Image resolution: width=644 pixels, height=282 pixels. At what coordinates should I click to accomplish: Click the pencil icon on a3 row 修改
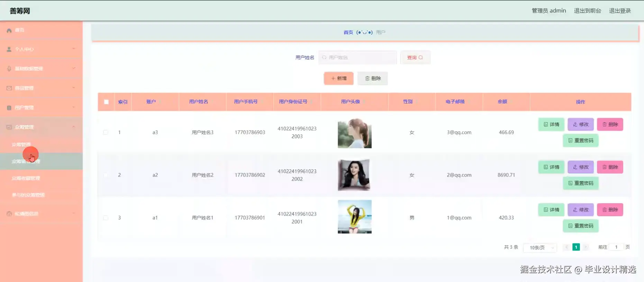pyautogui.click(x=575, y=124)
